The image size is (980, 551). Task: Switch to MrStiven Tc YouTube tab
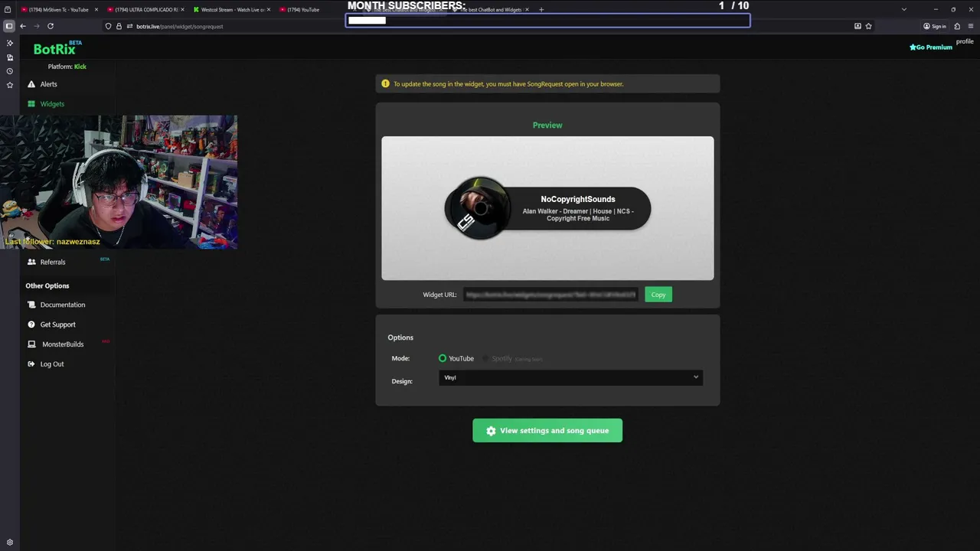tap(57, 10)
